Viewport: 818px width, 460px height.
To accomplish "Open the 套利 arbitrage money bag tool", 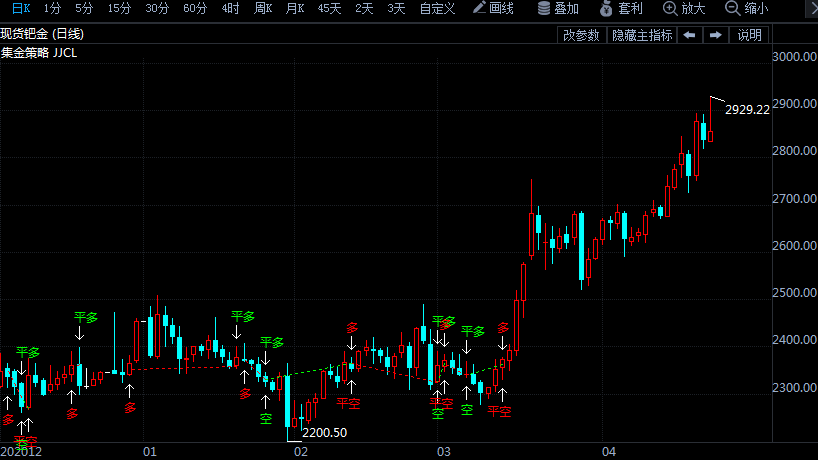I will click(621, 8).
